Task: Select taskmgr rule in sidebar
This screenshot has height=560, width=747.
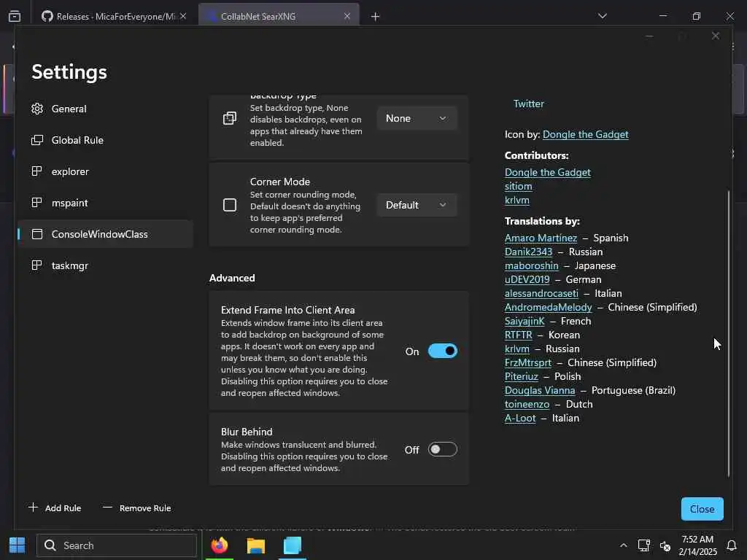Action: coord(105,265)
